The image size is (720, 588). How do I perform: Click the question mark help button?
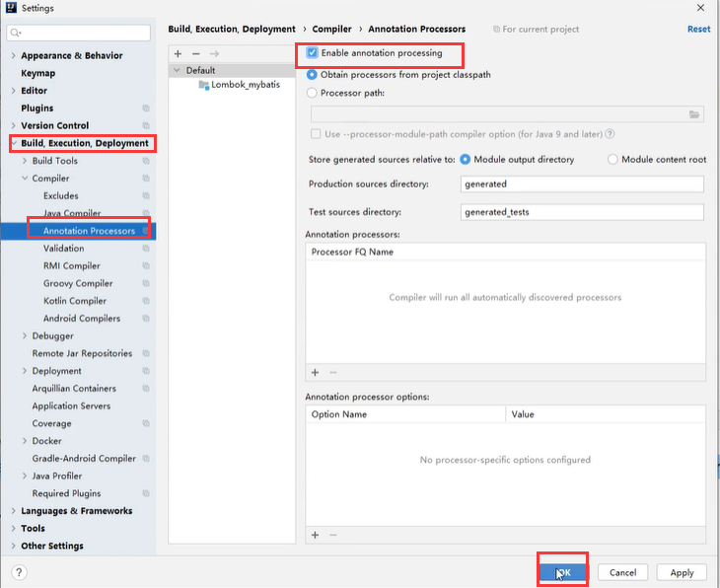pyautogui.click(x=19, y=572)
